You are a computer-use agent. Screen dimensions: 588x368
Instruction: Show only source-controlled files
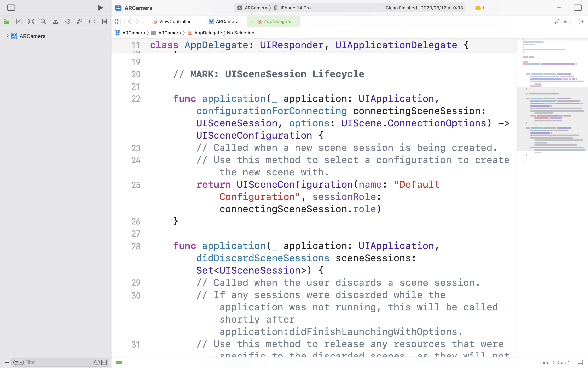pos(104,362)
